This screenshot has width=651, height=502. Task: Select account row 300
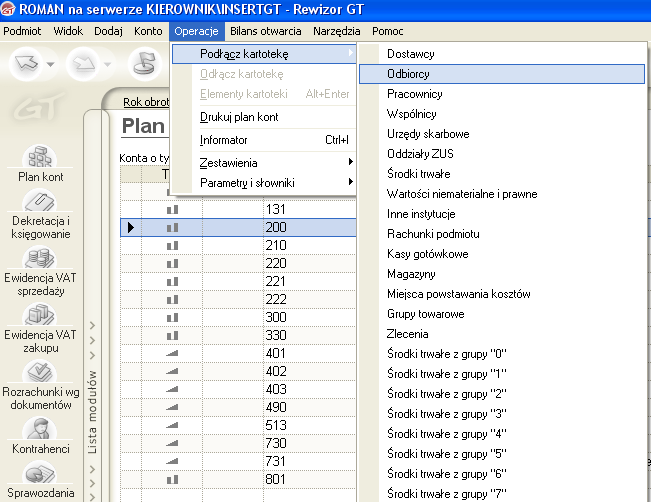pos(238,317)
